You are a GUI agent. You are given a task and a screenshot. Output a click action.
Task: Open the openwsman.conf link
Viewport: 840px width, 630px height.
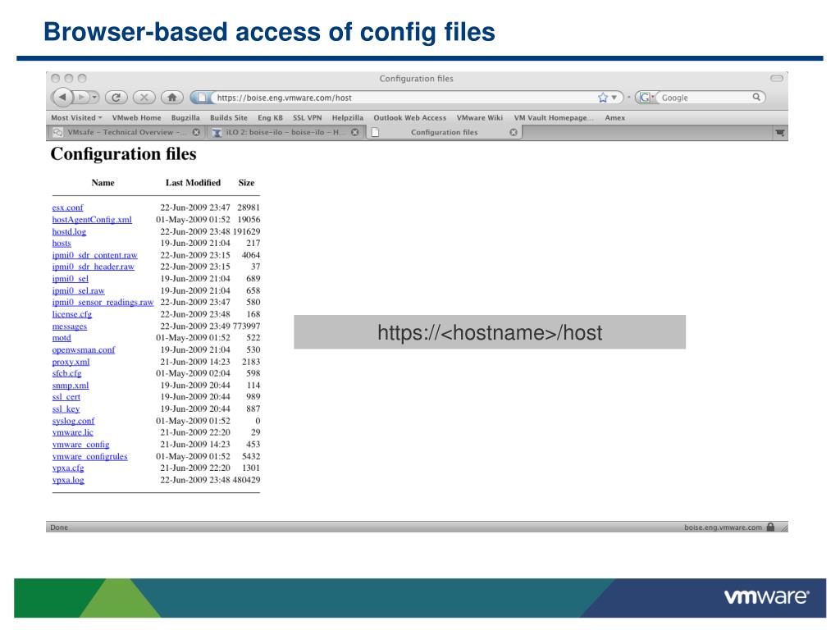(x=84, y=349)
